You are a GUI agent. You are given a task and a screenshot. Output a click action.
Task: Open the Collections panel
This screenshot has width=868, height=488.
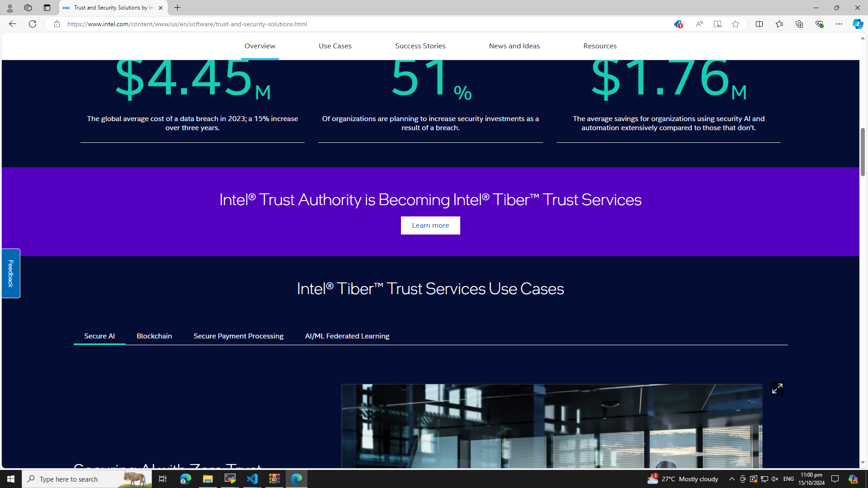799,24
